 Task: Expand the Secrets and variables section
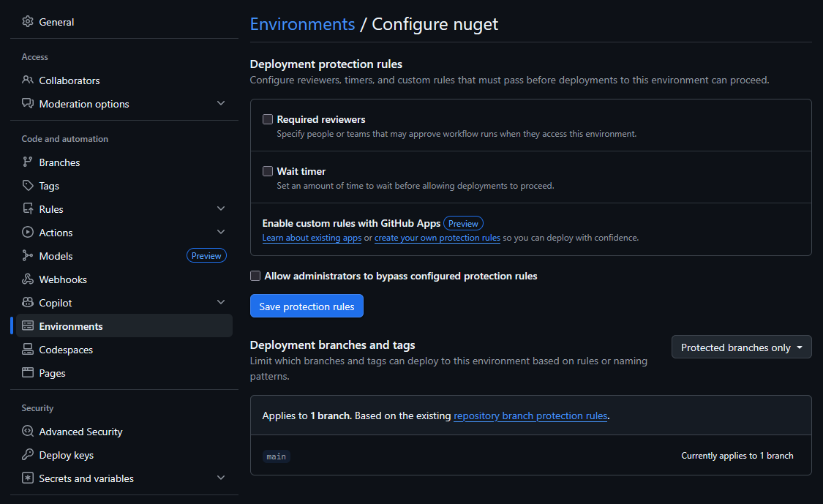point(221,478)
